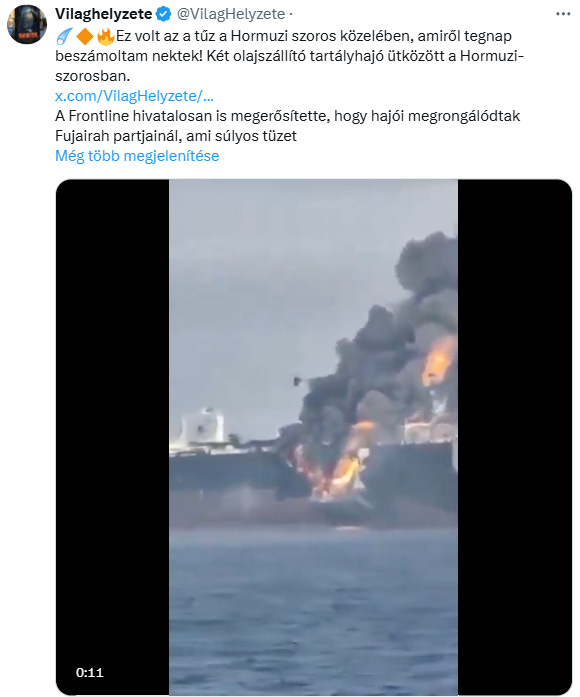Screen dimensions: 580x697
Task: Click the 'A Frontline hivatalosan' paragraph
Action: [287, 126]
